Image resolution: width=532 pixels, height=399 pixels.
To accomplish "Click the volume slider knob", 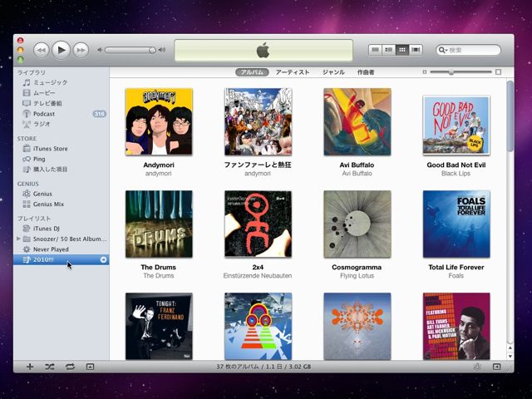I will click(152, 50).
